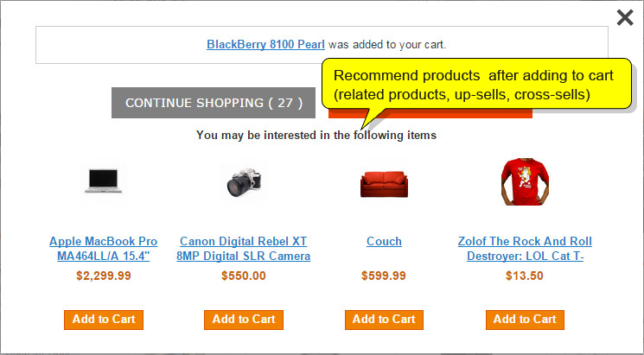Click the yellow Recommend products callout
The image size is (644, 355).
tap(476, 84)
